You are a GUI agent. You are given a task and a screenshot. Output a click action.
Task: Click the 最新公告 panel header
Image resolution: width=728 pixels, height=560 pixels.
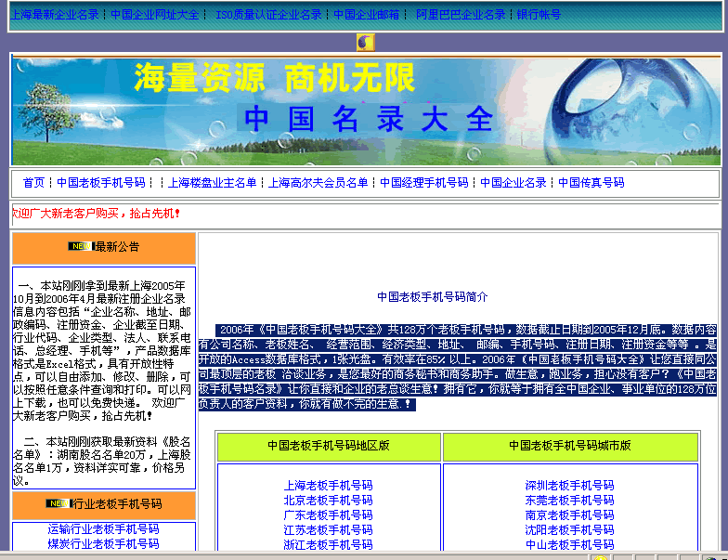pyautogui.click(x=104, y=249)
